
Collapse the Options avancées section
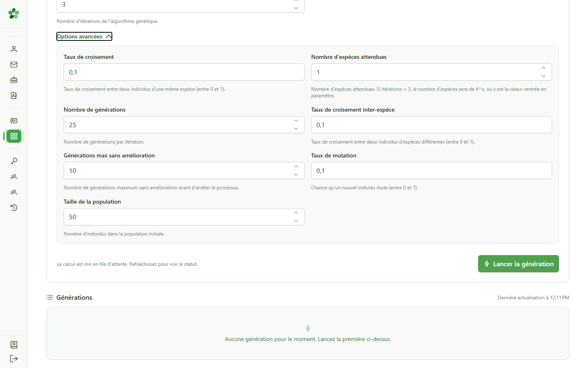pyautogui.click(x=84, y=36)
